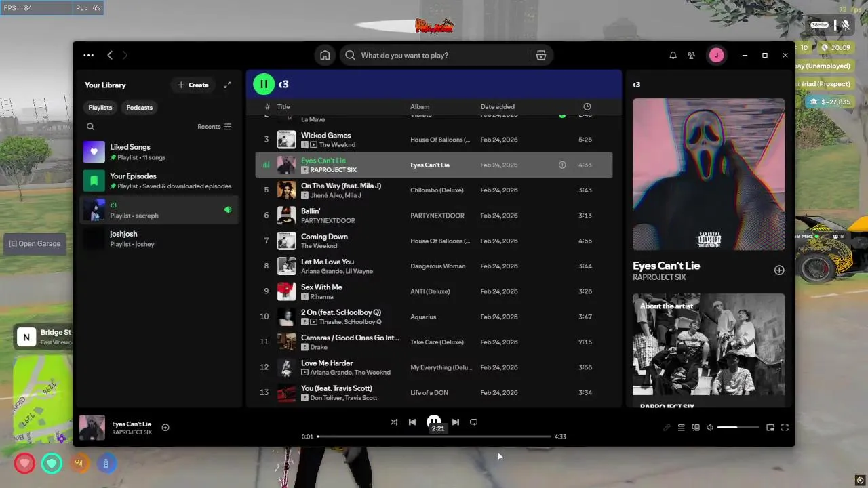Open Liked Songs playlist
Viewport: 868px width, 488px height.
click(x=159, y=152)
